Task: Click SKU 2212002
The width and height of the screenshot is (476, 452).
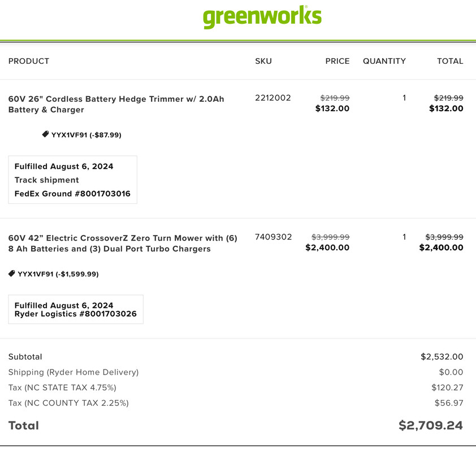Action: (x=273, y=98)
